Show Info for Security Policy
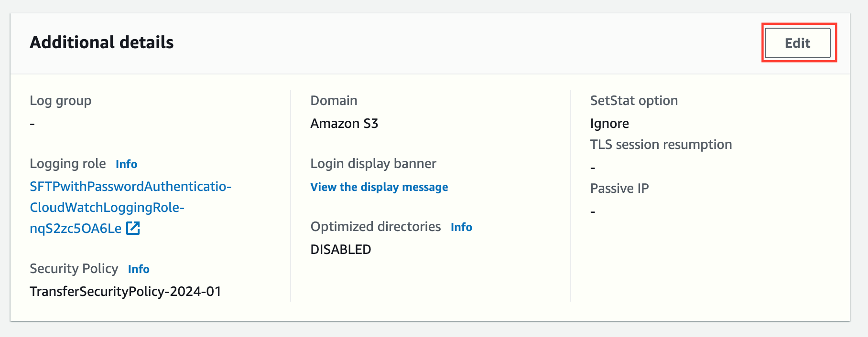This screenshot has height=337, width=868. point(139,269)
